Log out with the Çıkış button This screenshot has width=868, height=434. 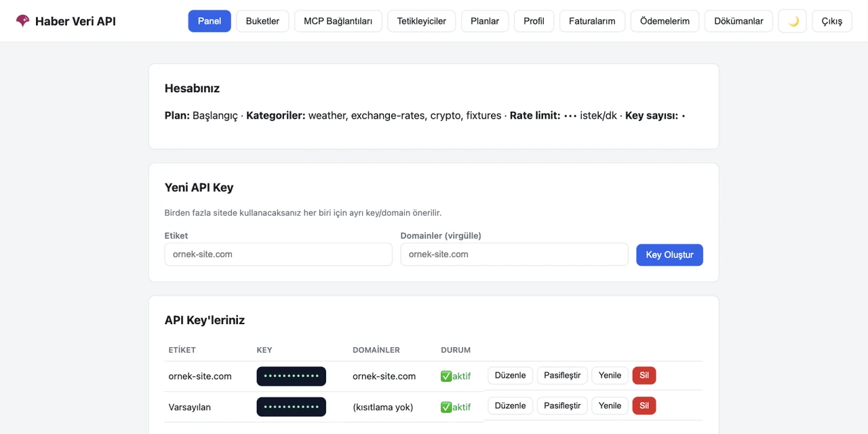tap(832, 21)
